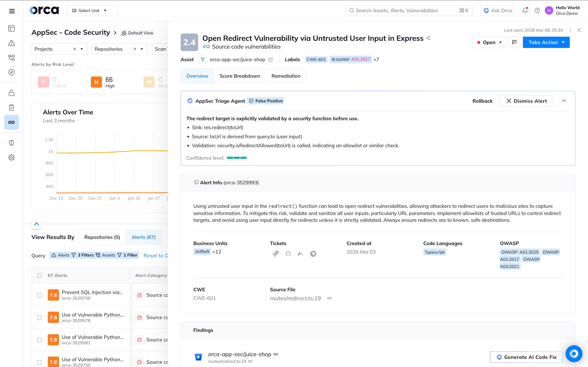Viewport: 588px width, 367px height.
Task: Click the Rollback link in triage panel
Action: coord(482,101)
